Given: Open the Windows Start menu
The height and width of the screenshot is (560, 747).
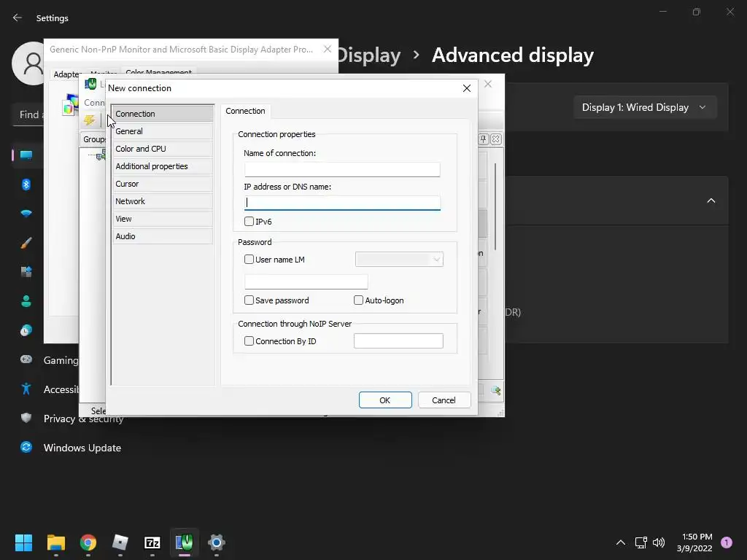Looking at the screenshot, I should click(x=23, y=542).
